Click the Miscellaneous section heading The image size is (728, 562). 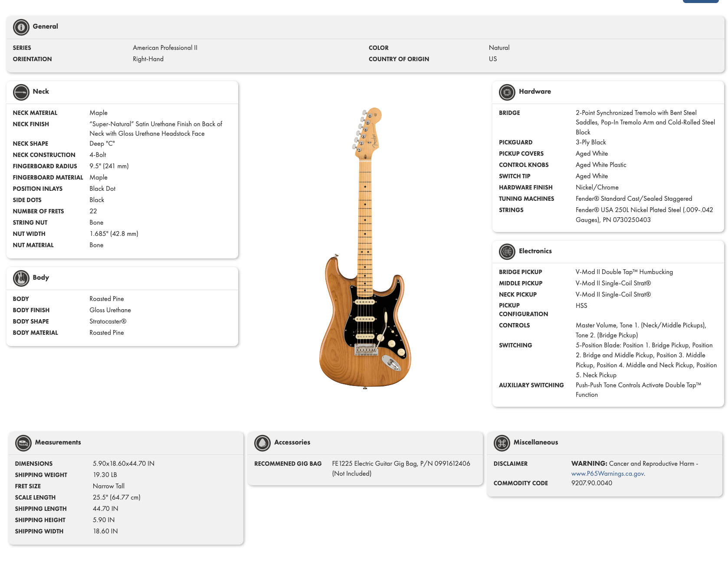click(535, 442)
